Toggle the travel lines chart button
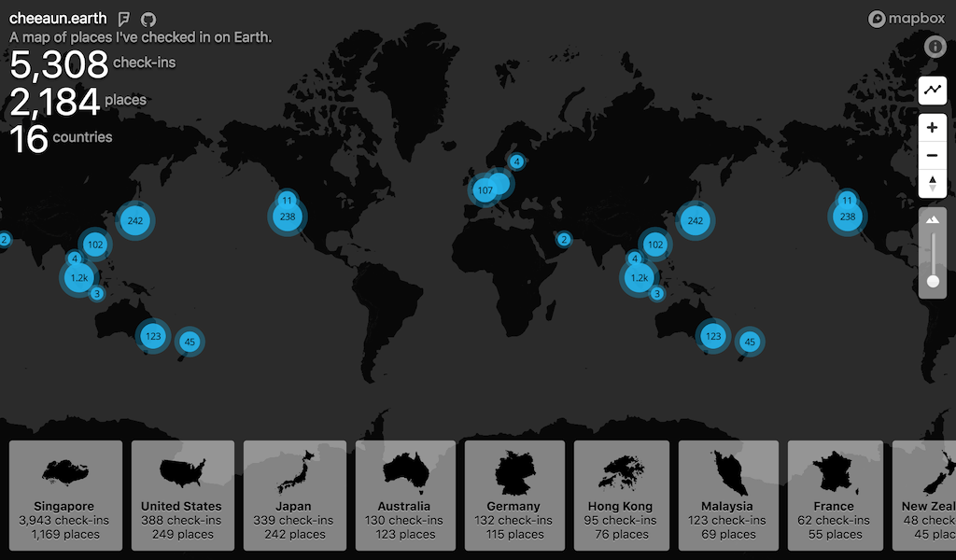Image resolution: width=956 pixels, height=560 pixels. pyautogui.click(x=933, y=91)
